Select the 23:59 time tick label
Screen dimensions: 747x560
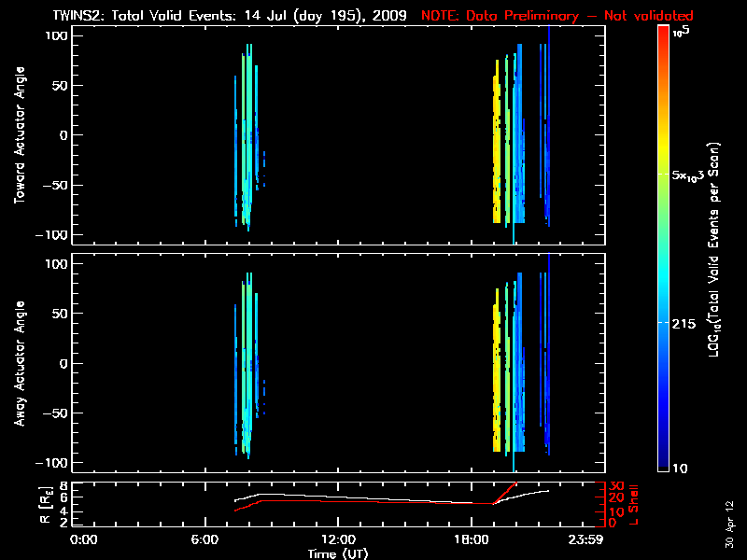[588, 539]
